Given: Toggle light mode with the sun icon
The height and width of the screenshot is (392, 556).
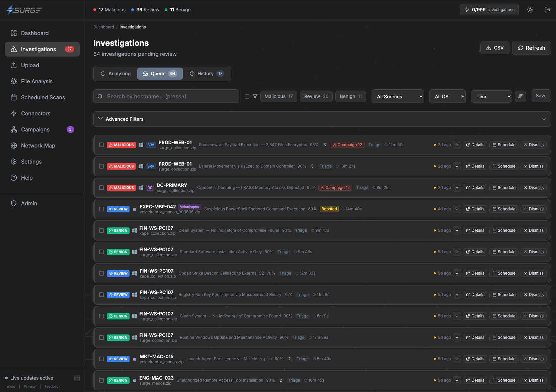Looking at the screenshot, I should pos(530,10).
